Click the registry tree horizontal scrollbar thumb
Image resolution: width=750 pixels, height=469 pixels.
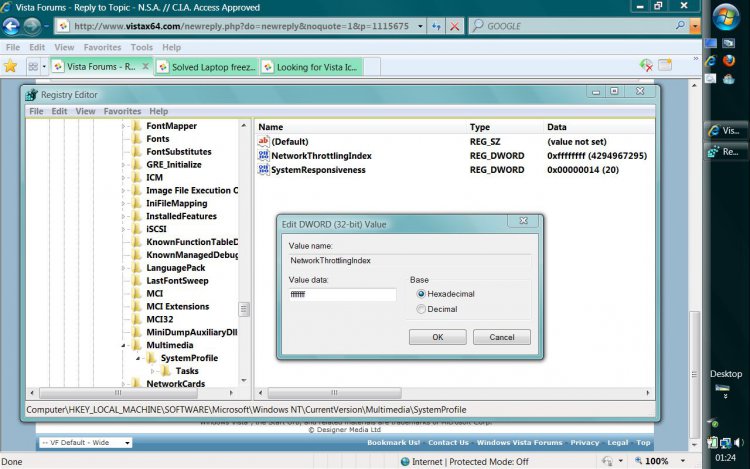click(x=118, y=393)
